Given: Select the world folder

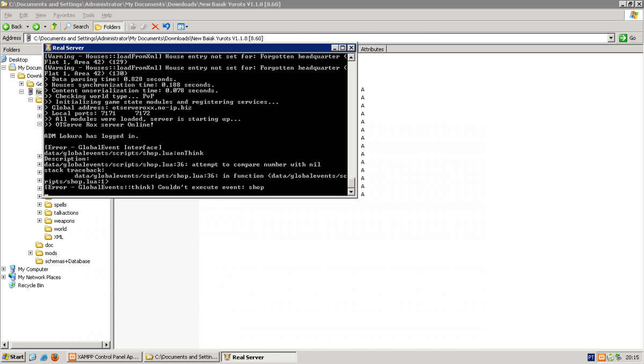Looking at the screenshot, I should pos(60,229).
